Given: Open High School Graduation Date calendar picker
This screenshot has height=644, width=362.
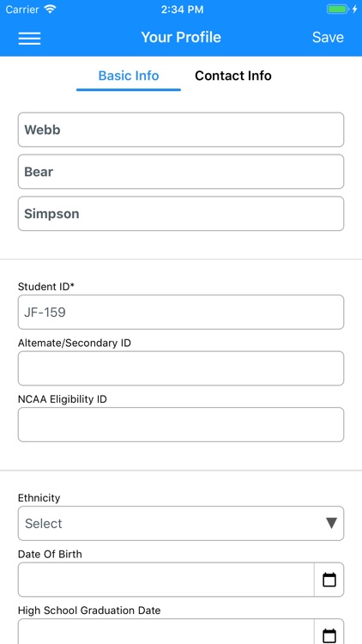Looking at the screenshot, I should point(329,634).
